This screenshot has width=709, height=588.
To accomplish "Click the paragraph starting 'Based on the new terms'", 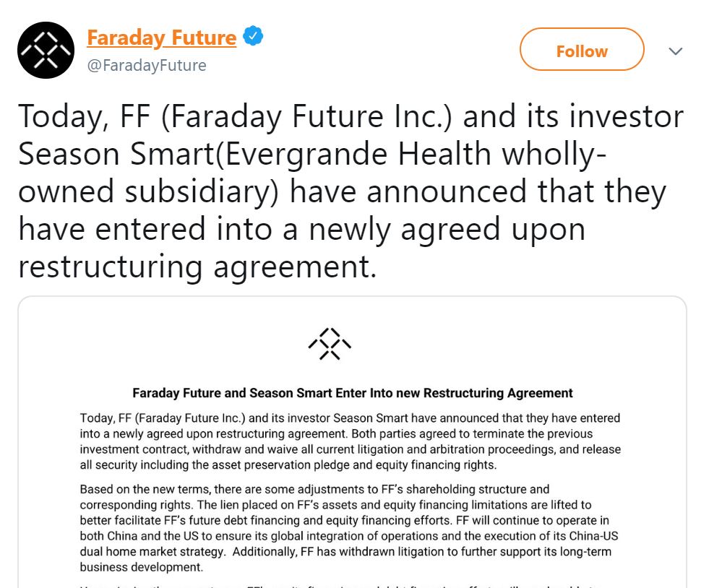I will point(349,528).
